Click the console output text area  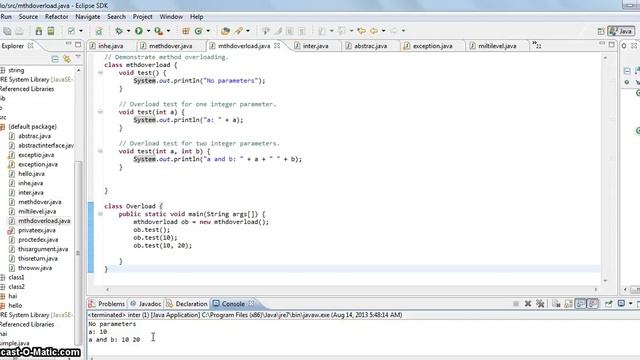(363, 338)
